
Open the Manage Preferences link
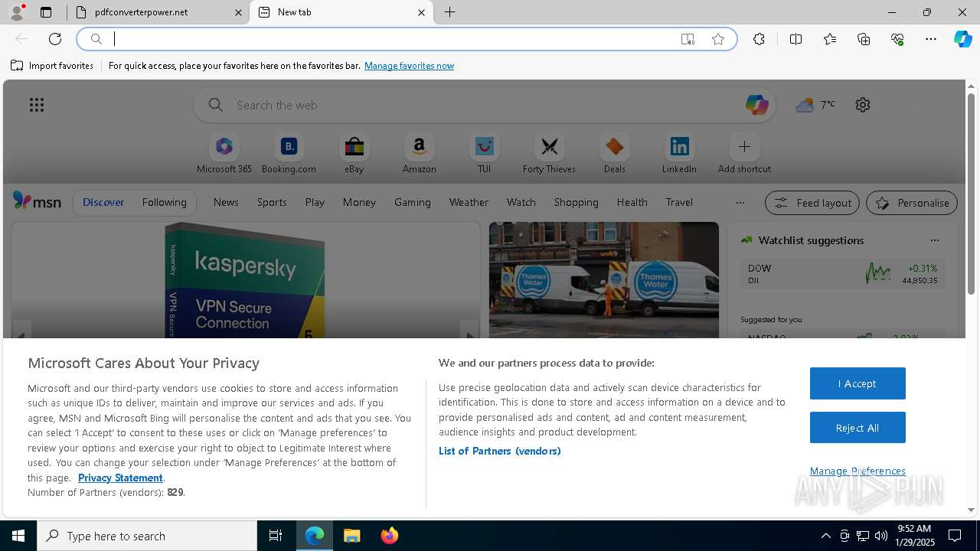[857, 471]
